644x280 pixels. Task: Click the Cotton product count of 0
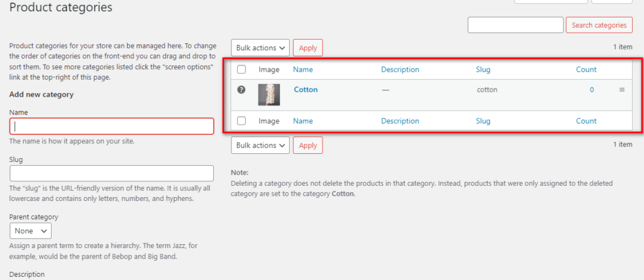tap(592, 90)
